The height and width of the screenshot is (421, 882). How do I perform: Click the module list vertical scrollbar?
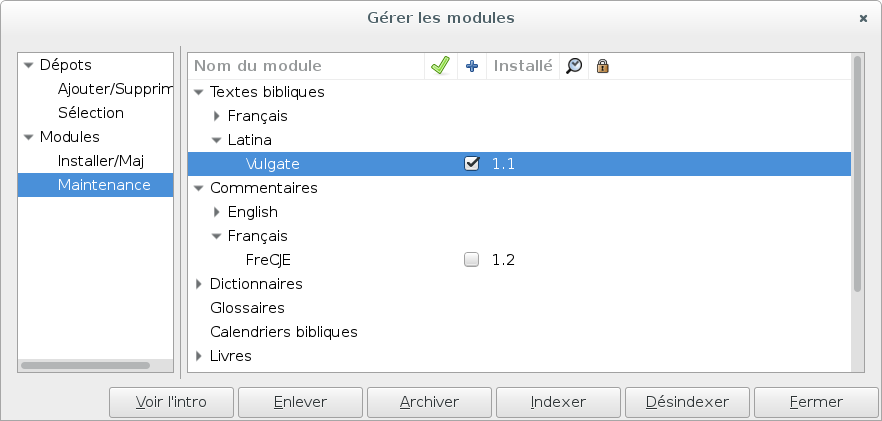(x=857, y=173)
